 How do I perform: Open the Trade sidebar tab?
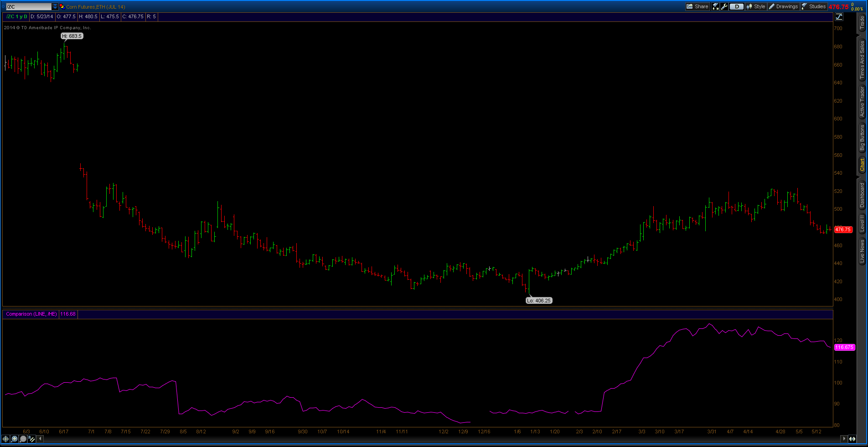coord(862,23)
